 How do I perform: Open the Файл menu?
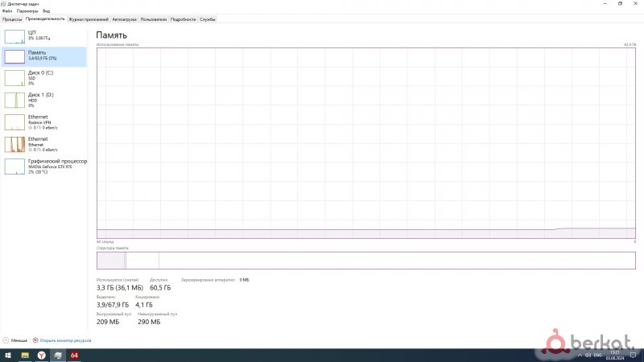point(7,11)
